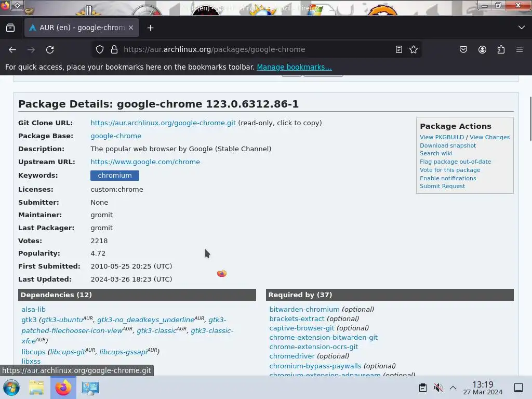Viewport: 532px width, 399px height.
Task: Open the window menu diamond icon
Action: 18,5
